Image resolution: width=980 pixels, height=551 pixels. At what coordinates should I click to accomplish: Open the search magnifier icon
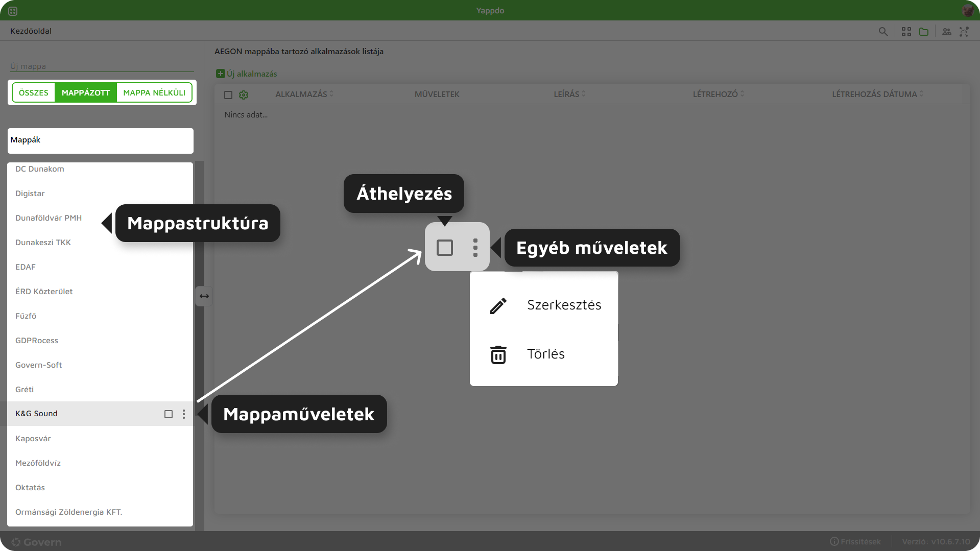[x=883, y=32]
